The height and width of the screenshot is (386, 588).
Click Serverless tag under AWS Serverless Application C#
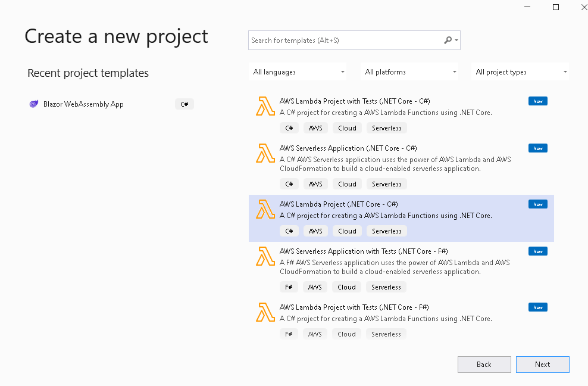click(387, 184)
